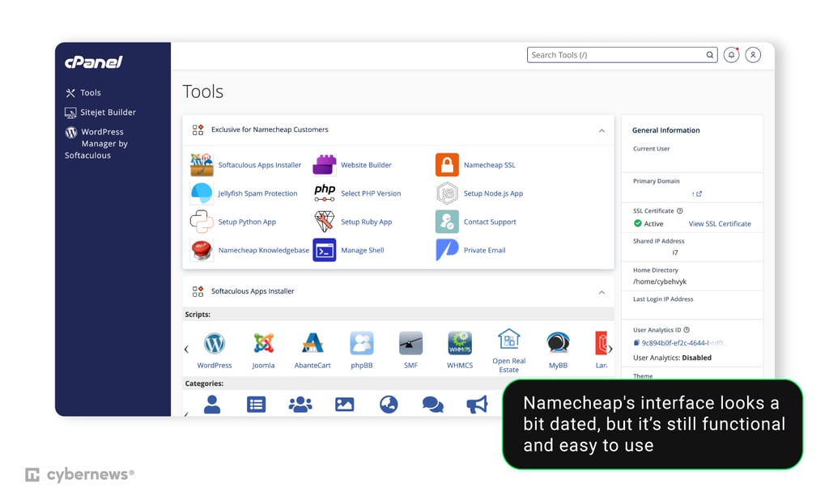Click the Website Builder text link

point(366,165)
